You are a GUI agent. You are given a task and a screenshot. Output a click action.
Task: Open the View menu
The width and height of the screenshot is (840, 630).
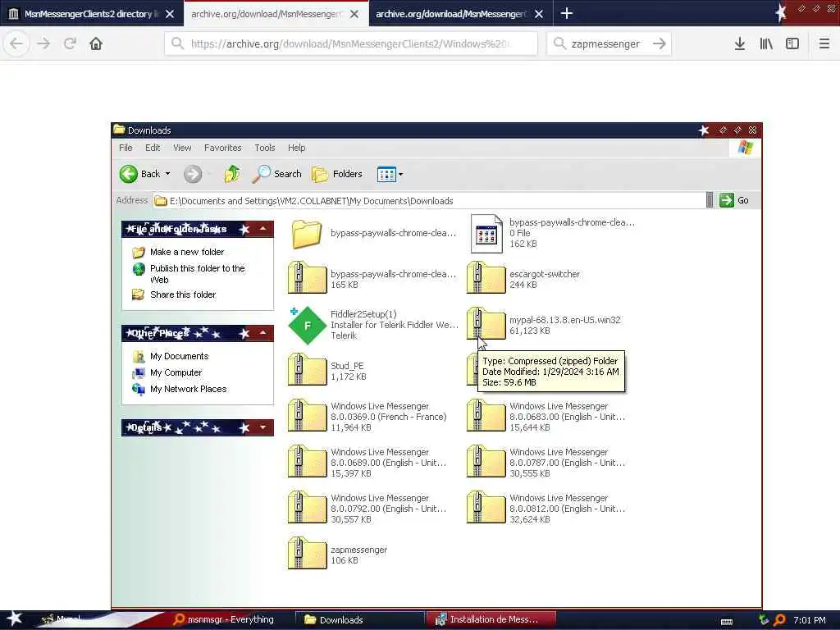(x=182, y=148)
